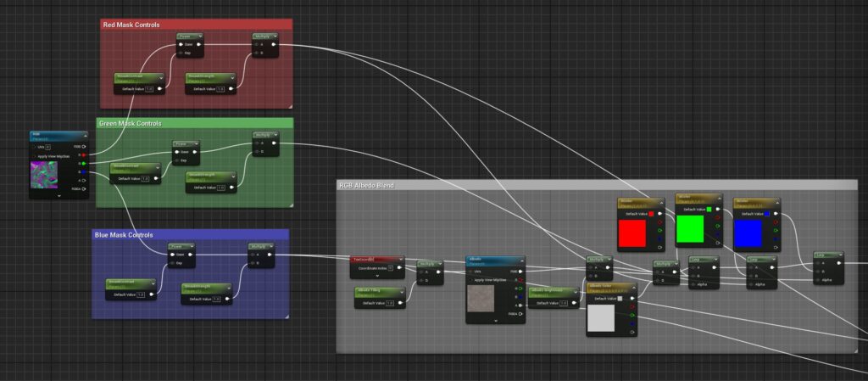Click the UVs value field on the RGB texture node
This screenshot has width=868, height=381.
pos(48,147)
